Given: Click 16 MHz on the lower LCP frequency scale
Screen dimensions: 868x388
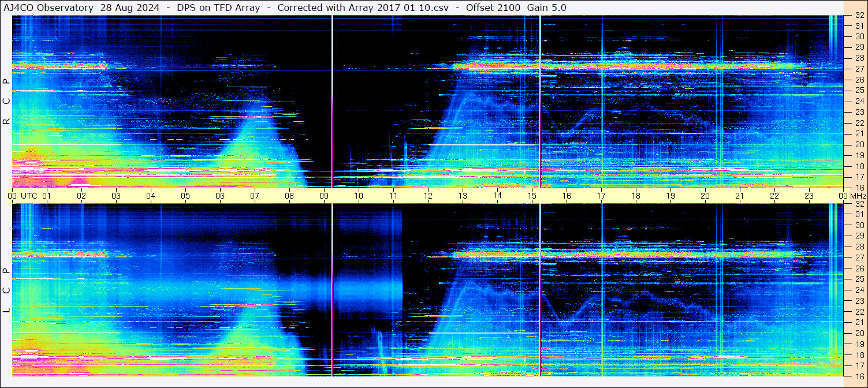Looking at the screenshot, I should pos(859,375).
